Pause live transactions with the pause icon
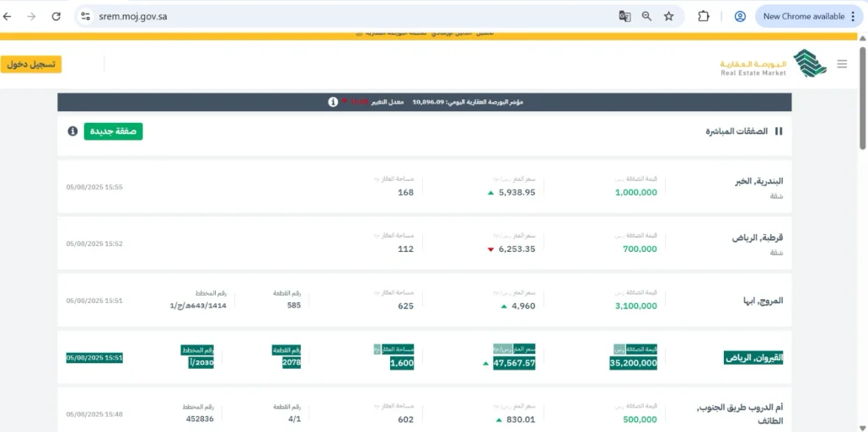 [779, 131]
